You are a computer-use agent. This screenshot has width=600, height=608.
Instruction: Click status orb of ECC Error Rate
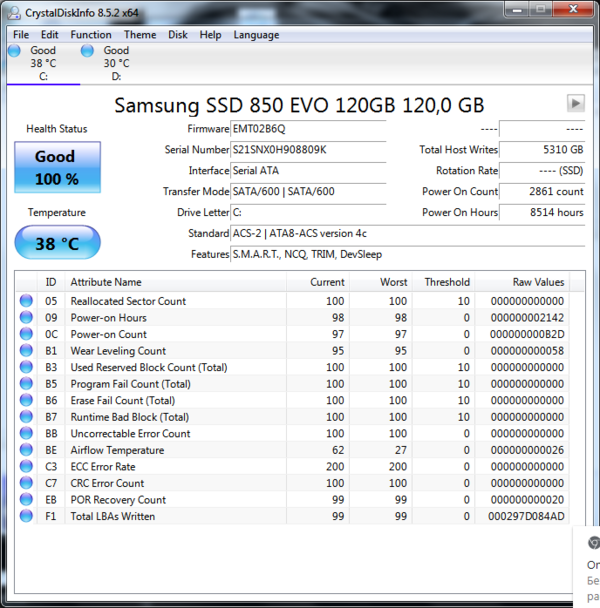[26, 466]
